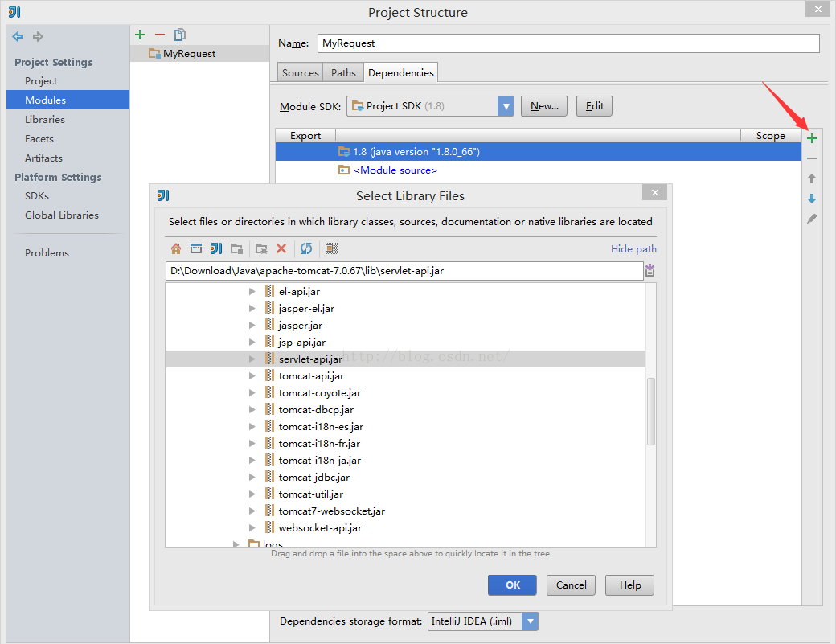Close the Select Library Files dialog
836x644 pixels.
click(x=654, y=192)
